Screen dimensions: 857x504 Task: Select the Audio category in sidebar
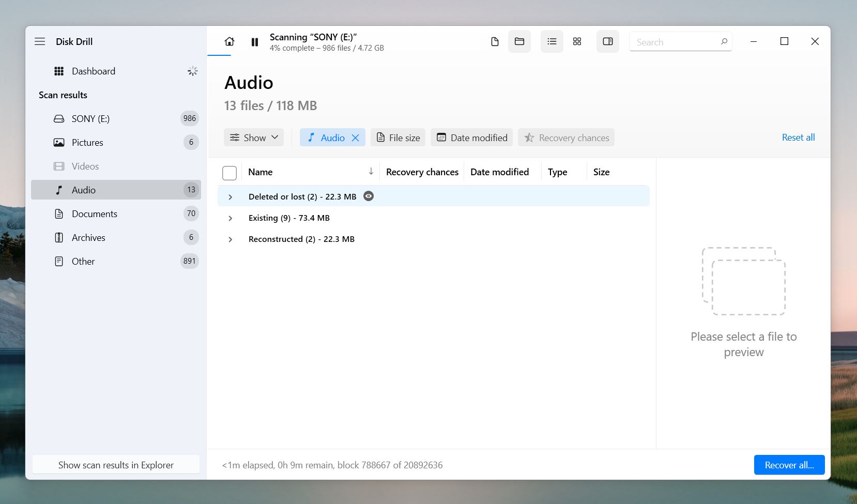tap(116, 190)
